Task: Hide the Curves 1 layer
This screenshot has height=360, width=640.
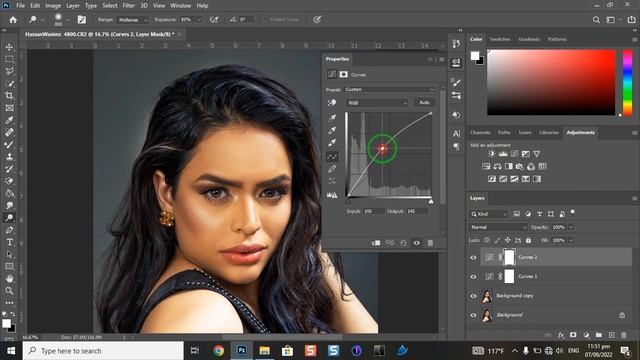Action: (x=473, y=277)
